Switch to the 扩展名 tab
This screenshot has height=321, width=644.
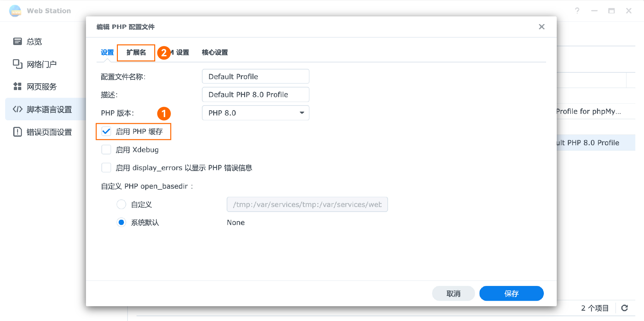[136, 52]
